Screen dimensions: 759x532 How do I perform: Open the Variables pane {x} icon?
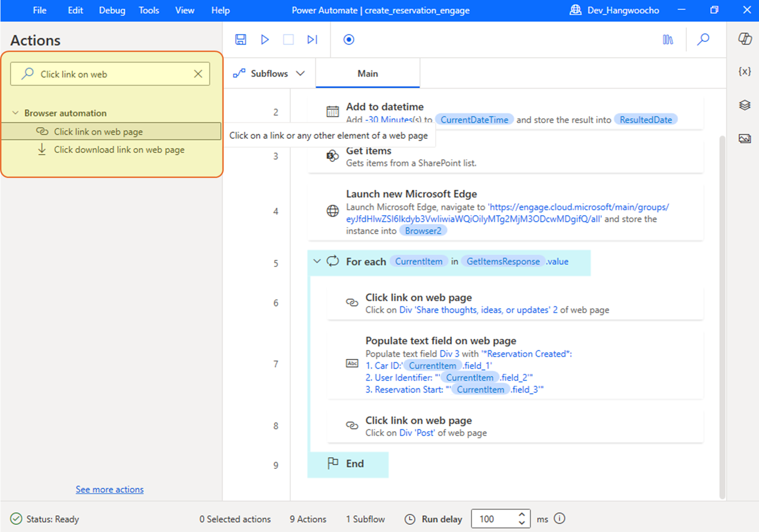(745, 72)
